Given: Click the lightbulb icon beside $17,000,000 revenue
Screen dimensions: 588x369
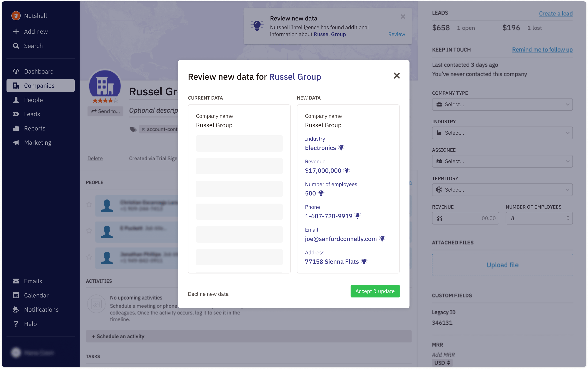Looking at the screenshot, I should [346, 170].
